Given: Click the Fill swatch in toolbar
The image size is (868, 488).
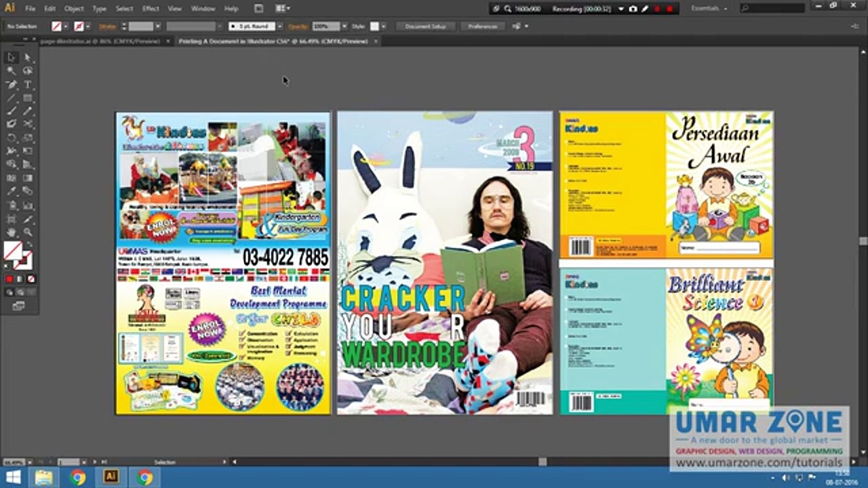Looking at the screenshot, I should (12, 251).
